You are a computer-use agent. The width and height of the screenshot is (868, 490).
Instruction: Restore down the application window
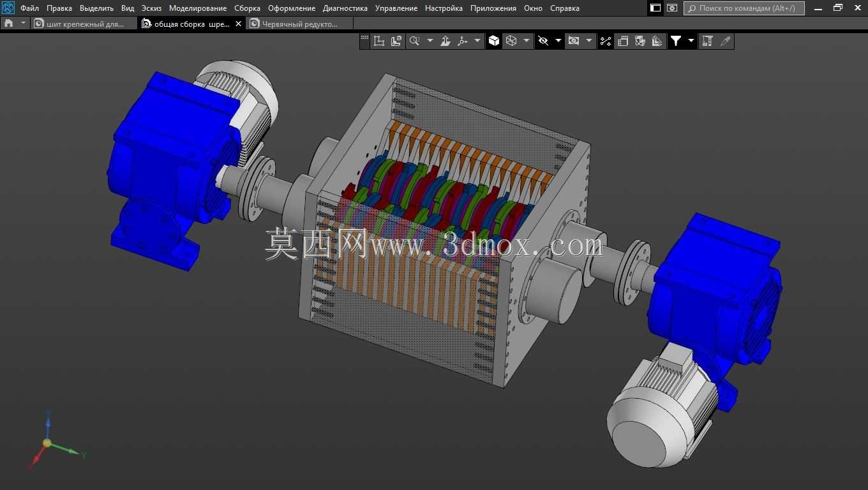pos(838,8)
